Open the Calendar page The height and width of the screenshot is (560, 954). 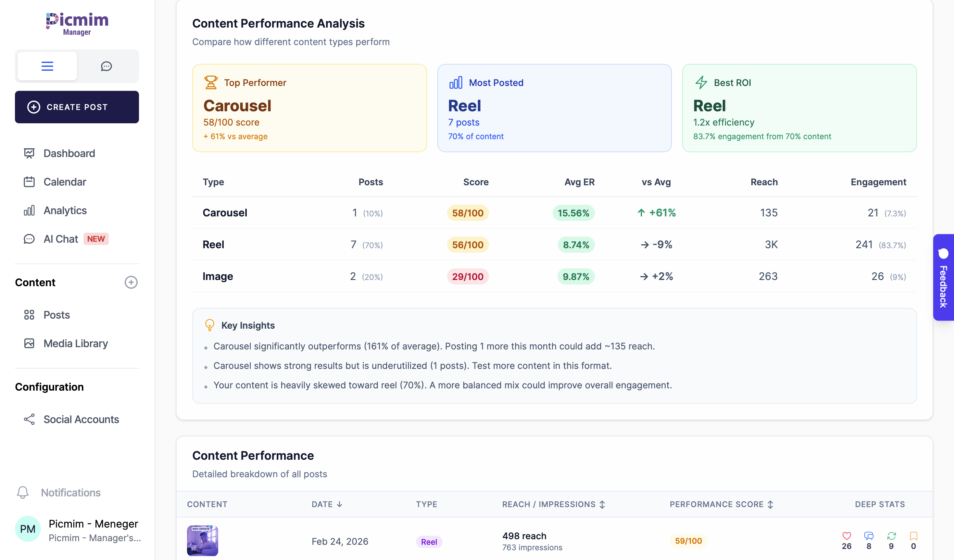point(65,182)
